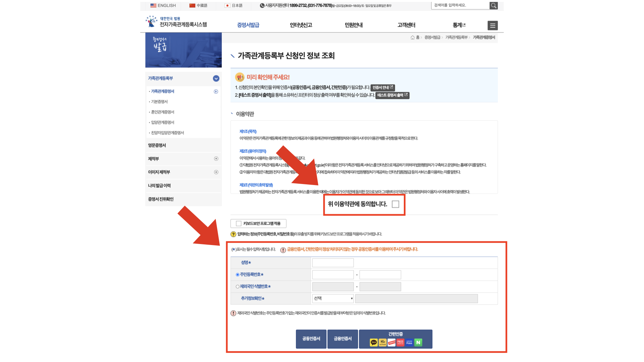Select the 주민등록번호 radio button

[237, 275]
